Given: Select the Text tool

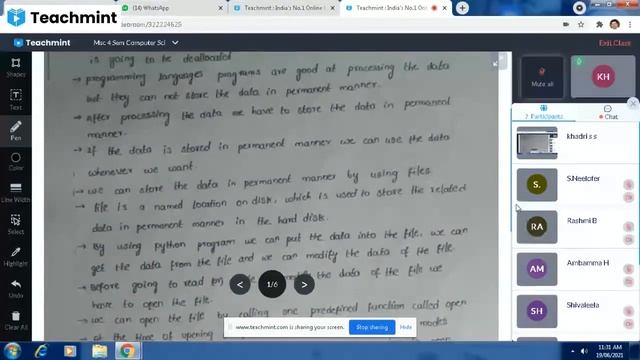Looking at the screenshot, I should point(16,100).
